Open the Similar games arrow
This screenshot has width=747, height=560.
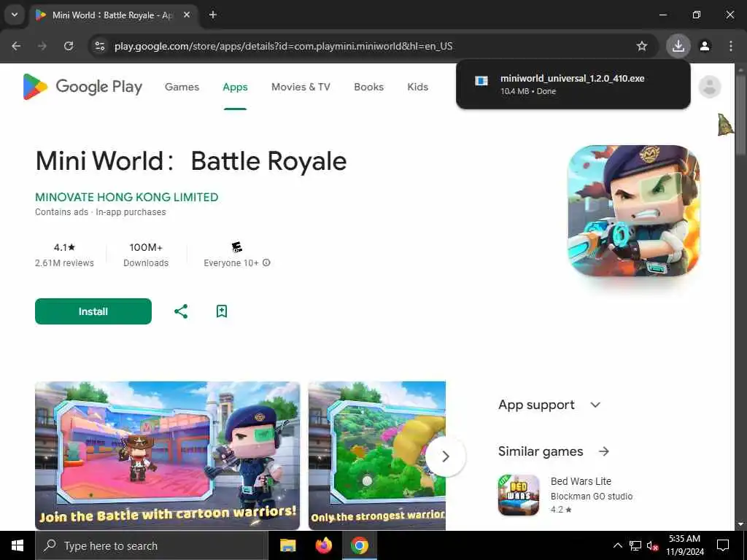603,451
